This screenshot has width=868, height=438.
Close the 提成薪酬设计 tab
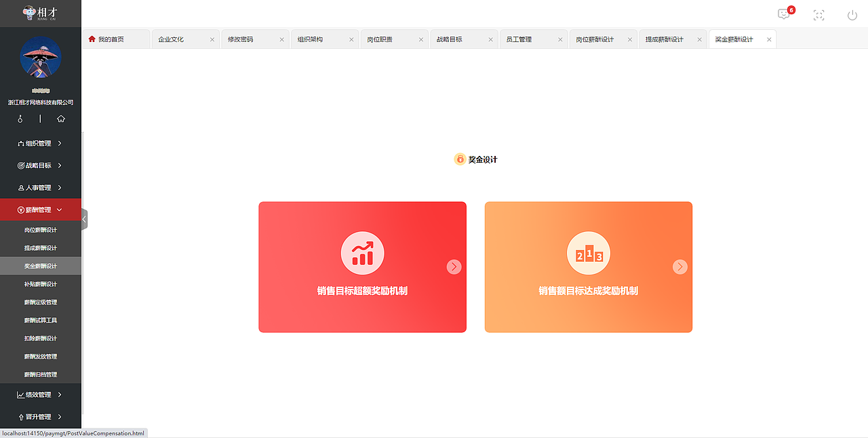(x=699, y=39)
